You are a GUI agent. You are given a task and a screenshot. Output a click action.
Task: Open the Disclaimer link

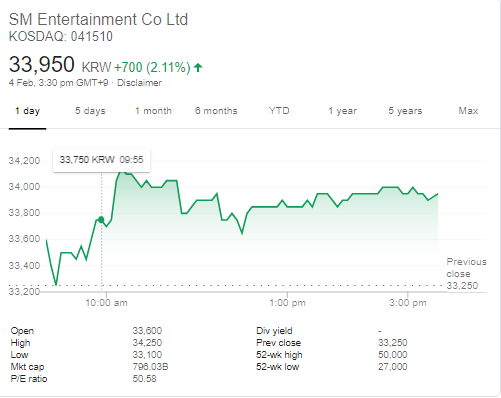coord(139,83)
